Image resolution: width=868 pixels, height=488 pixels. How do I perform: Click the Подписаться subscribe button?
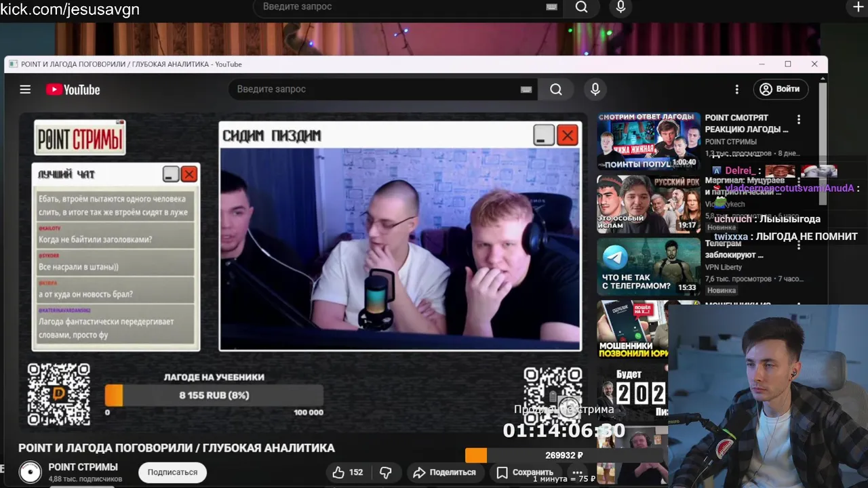172,472
